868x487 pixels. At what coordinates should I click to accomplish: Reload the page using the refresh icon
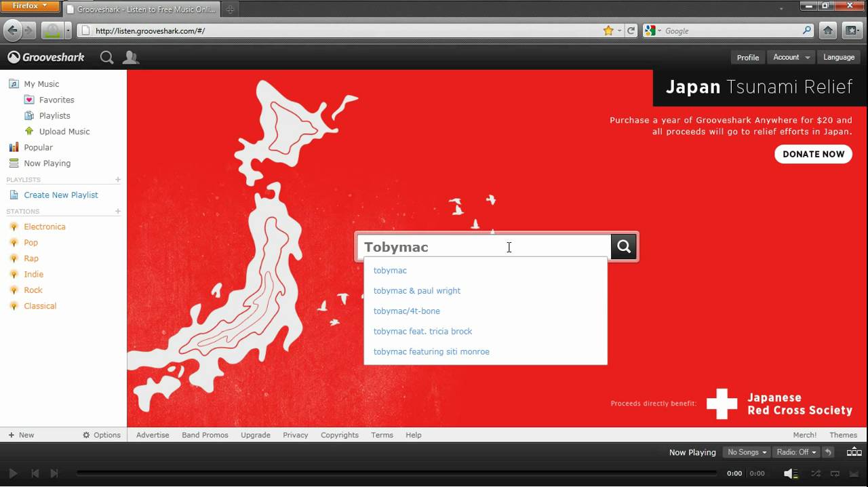click(x=631, y=31)
